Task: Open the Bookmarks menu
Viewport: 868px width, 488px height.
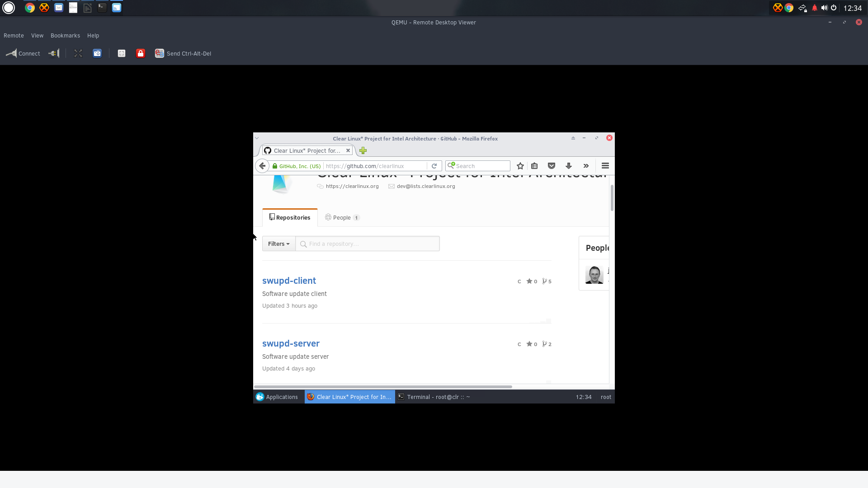Action: point(65,36)
